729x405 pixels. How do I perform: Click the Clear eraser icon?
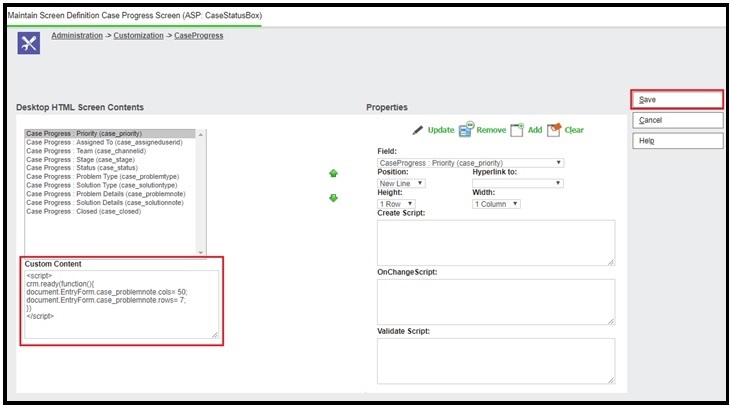point(554,130)
